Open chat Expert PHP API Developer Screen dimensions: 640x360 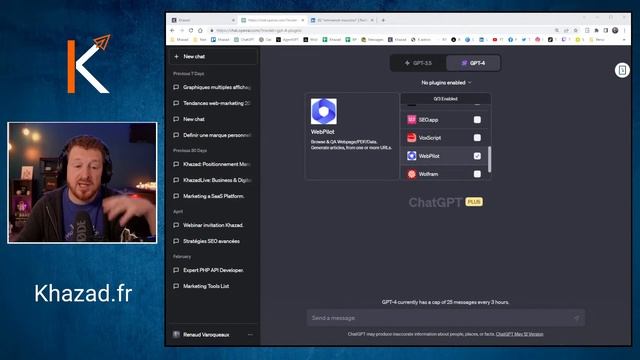click(213, 270)
